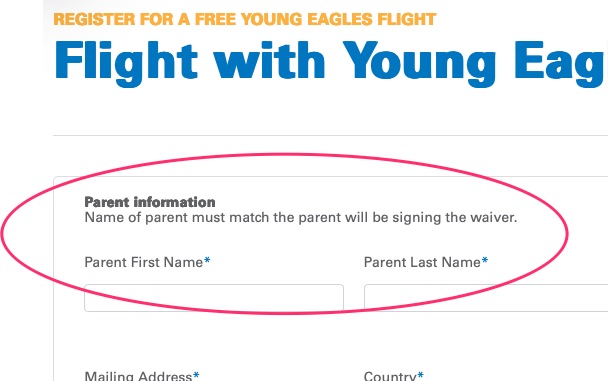Viewport: 608px width, 381px height.
Task: Click the waiver instruction sentence under Parent information
Action: 301,217
